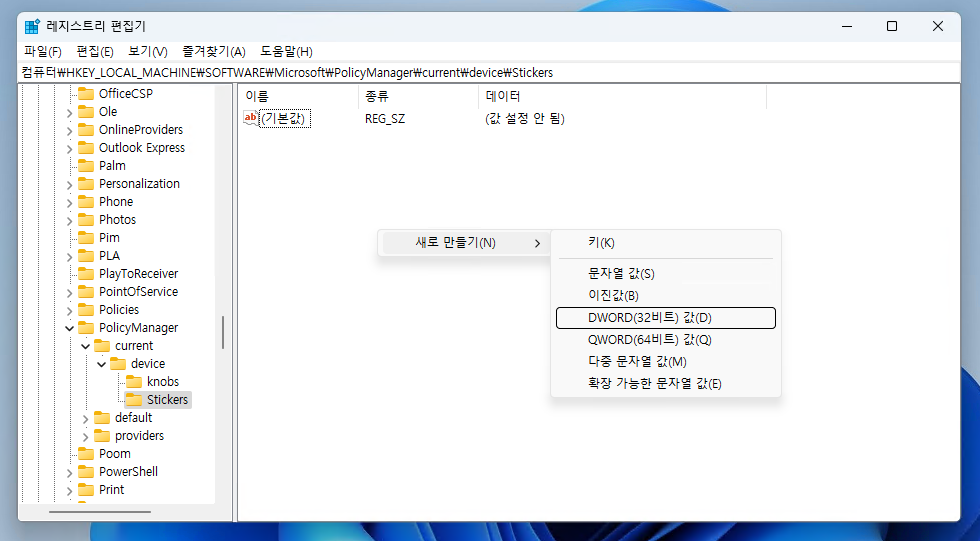This screenshot has height=541, width=980.
Task: Choose 키(K) from the submenu
Action: pyautogui.click(x=666, y=243)
